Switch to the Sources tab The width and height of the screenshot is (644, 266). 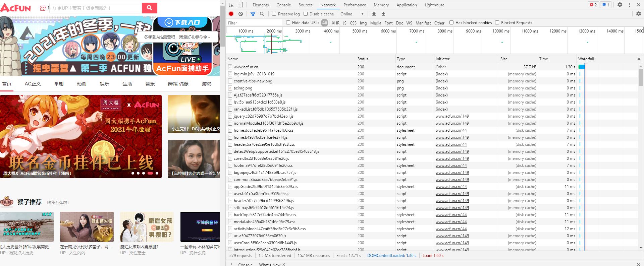pos(305,5)
